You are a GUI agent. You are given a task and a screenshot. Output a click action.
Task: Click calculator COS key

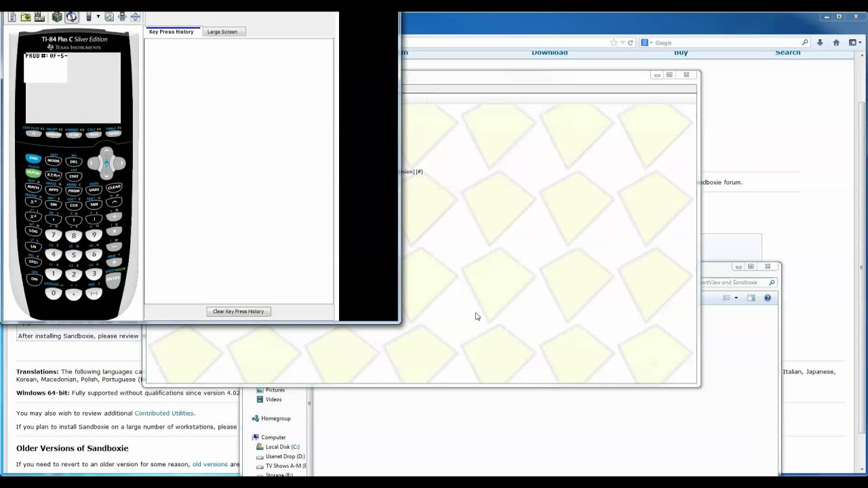tap(74, 205)
